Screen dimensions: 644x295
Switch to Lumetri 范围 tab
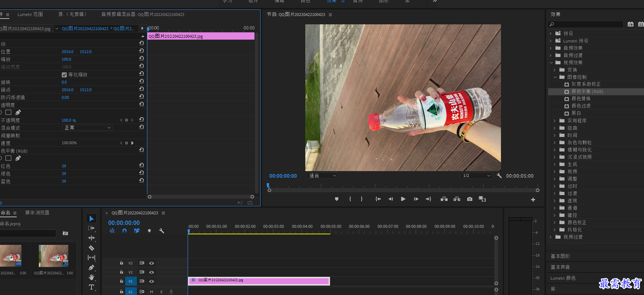(x=30, y=15)
